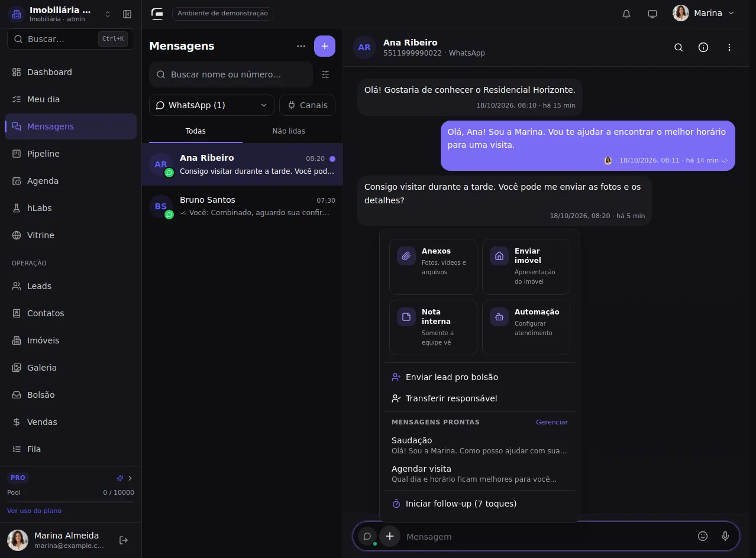Click the Marina Almeida profile photo
Image resolution: width=756 pixels, height=558 pixels.
18,540
